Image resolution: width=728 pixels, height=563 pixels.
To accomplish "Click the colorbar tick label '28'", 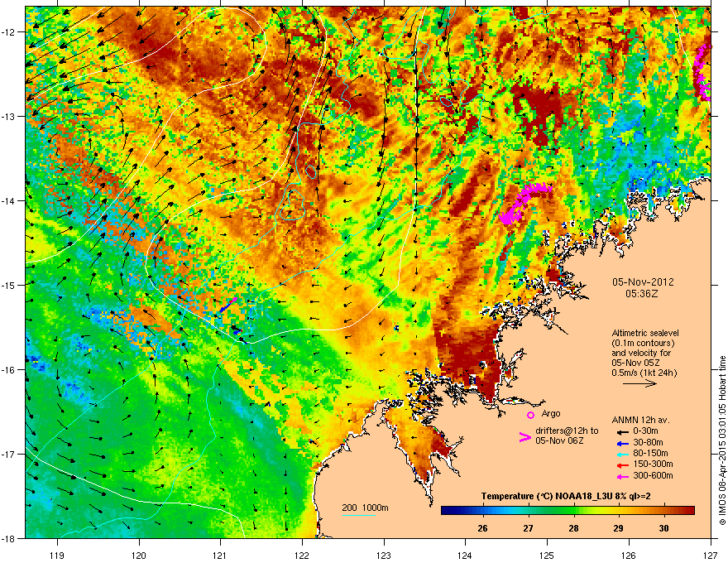I will pos(574,528).
